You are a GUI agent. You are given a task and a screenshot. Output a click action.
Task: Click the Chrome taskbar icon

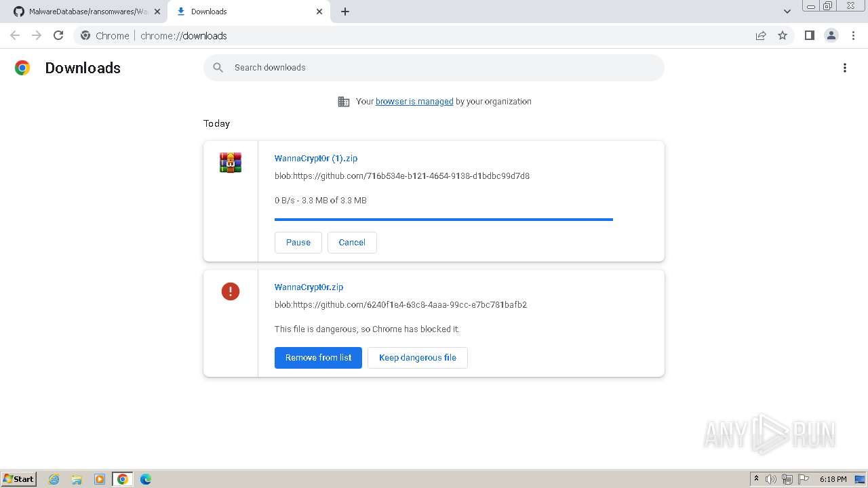[x=123, y=479]
